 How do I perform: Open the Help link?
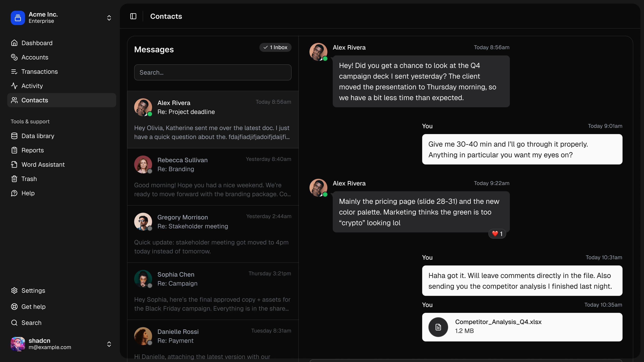(28, 193)
